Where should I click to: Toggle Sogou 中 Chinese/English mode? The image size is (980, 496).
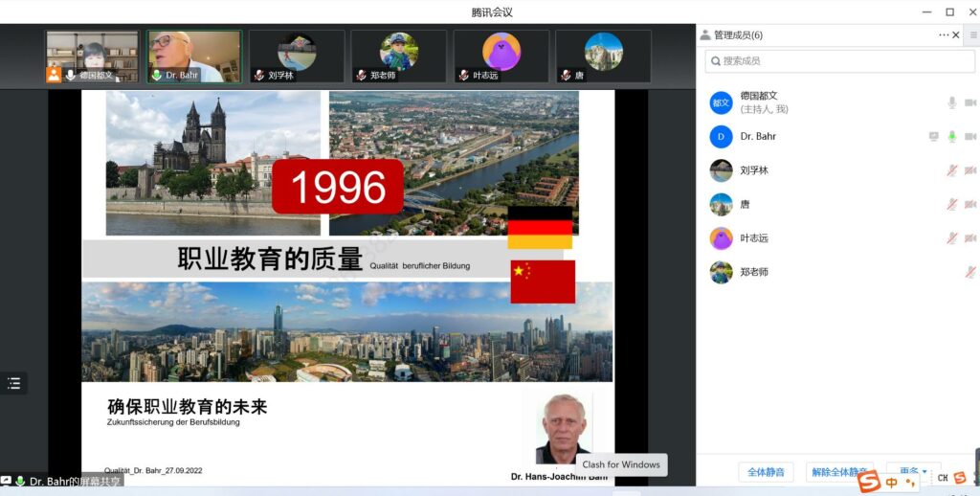891,483
